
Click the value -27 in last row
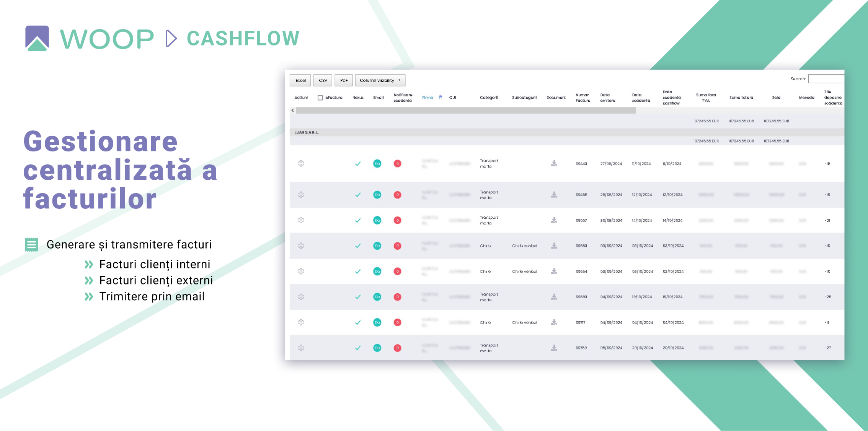(827, 348)
